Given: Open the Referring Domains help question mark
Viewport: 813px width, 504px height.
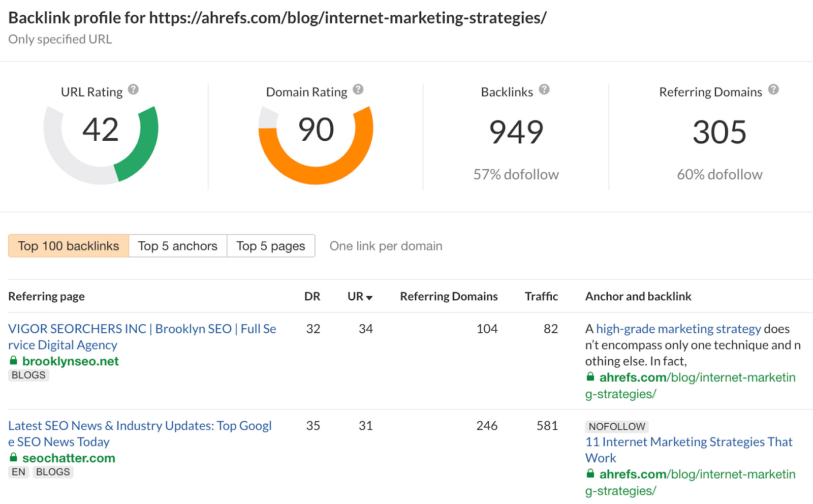Looking at the screenshot, I should [773, 89].
